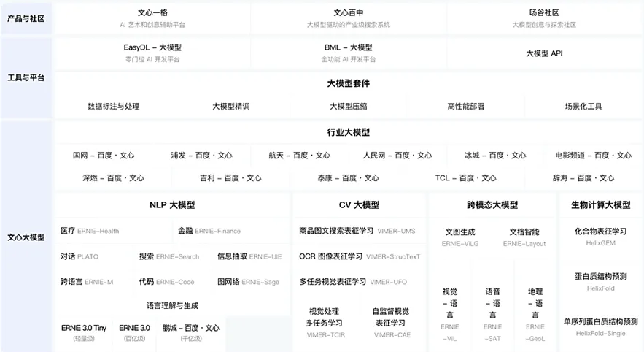
Task: Click 电影频道 – 百度·文心 industry model
Action: 593,156
